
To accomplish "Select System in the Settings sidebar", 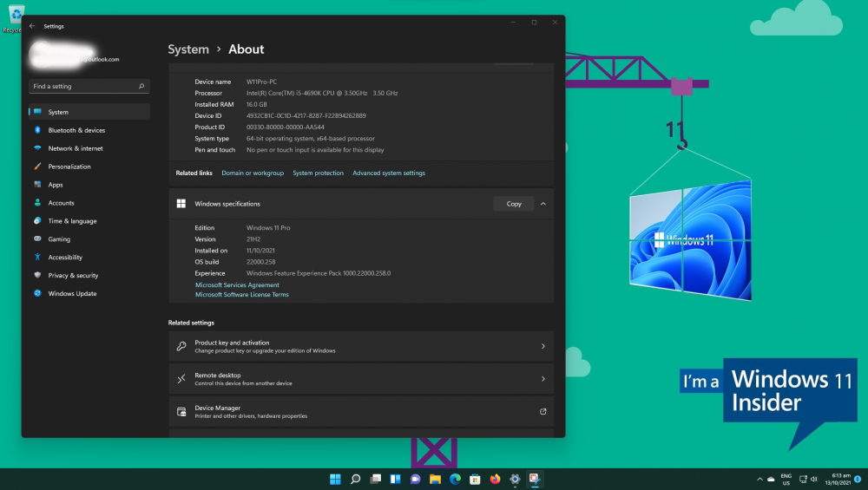I will [89, 112].
